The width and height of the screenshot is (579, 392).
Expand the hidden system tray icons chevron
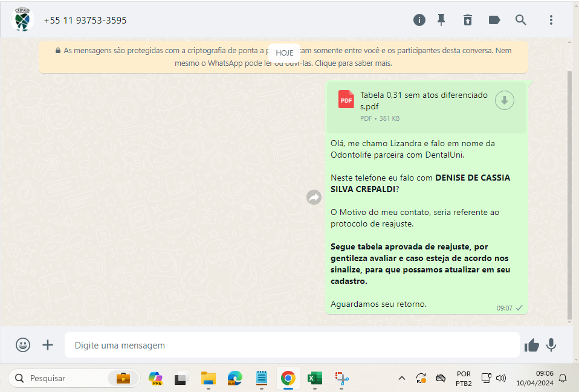[x=402, y=378]
